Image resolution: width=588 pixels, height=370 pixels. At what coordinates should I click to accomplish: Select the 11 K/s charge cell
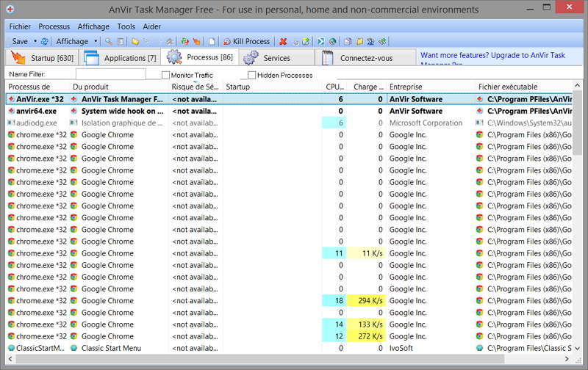(x=366, y=253)
